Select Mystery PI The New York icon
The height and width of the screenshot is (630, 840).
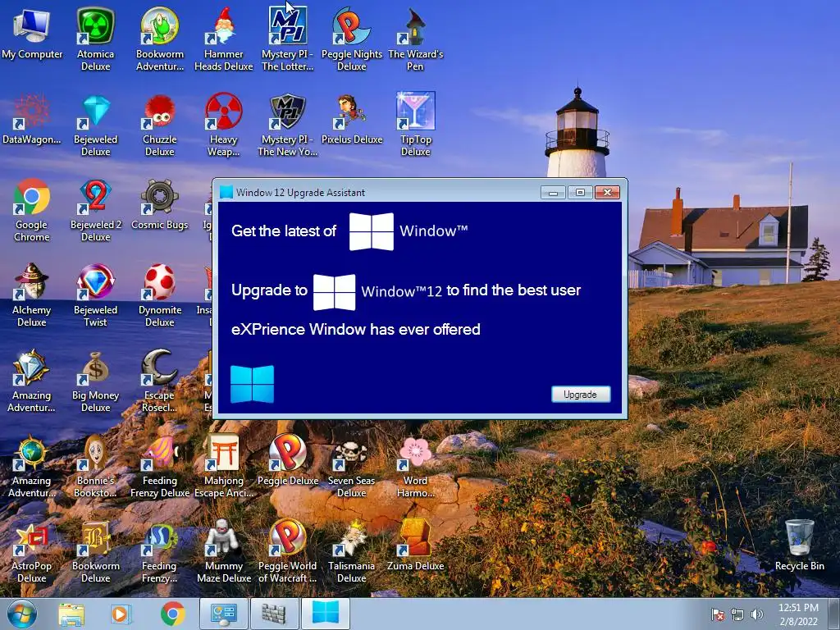pos(288,125)
